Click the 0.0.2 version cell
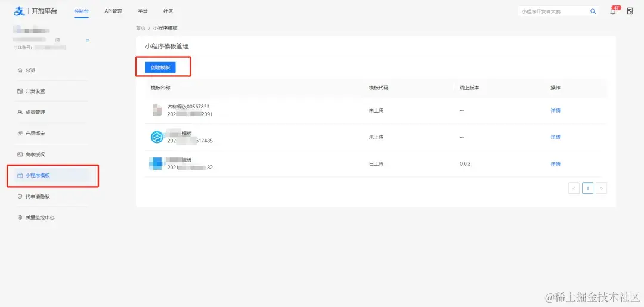This screenshot has height=307, width=644. 465,164
